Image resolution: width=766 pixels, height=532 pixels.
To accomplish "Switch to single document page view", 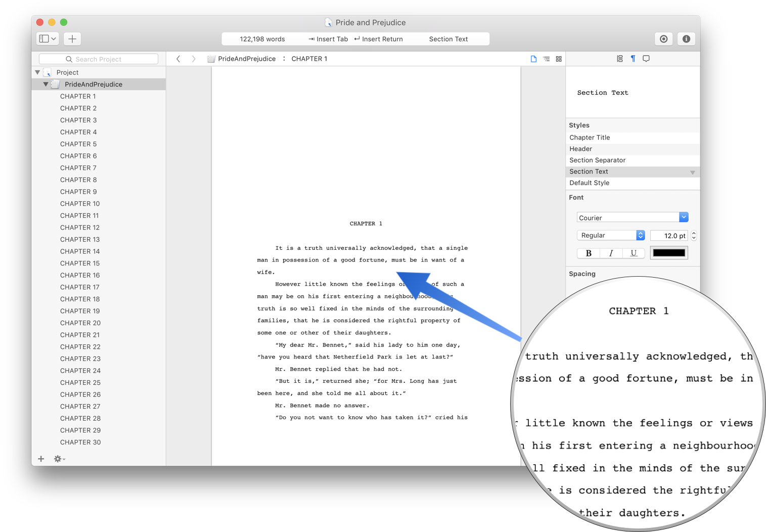I will point(533,59).
